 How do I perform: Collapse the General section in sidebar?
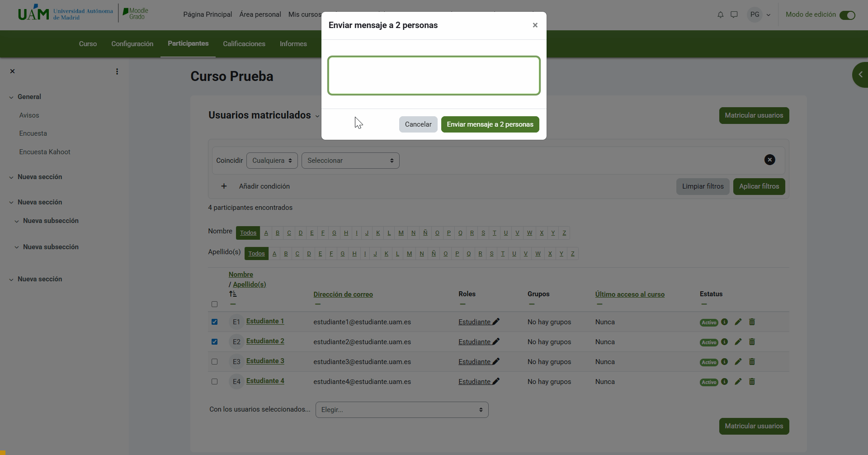click(11, 97)
